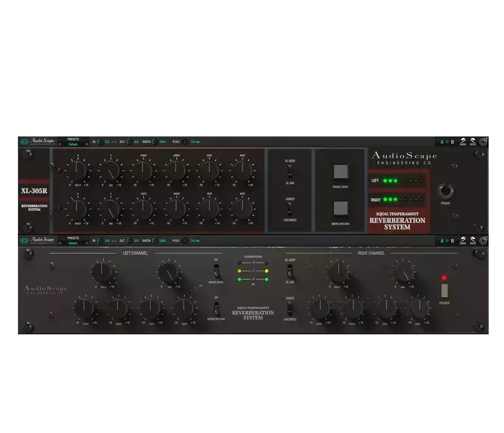Switch to state A in the upper toolbar

click(442, 142)
